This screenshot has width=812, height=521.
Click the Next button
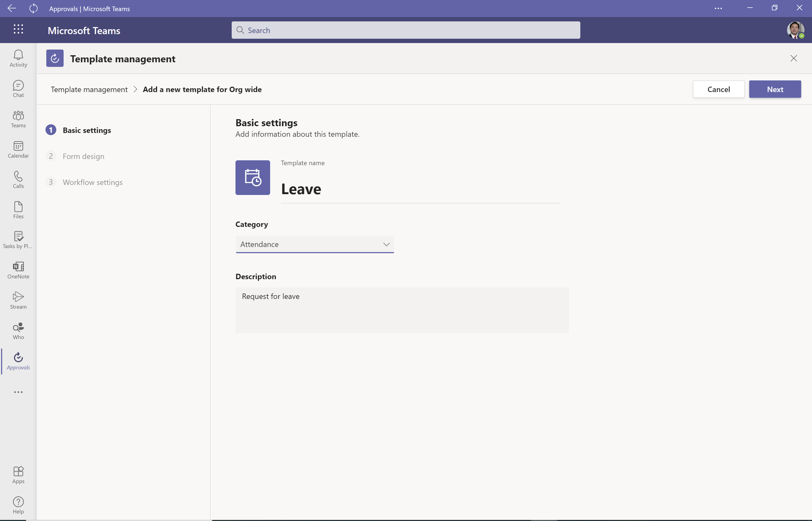[x=774, y=89]
